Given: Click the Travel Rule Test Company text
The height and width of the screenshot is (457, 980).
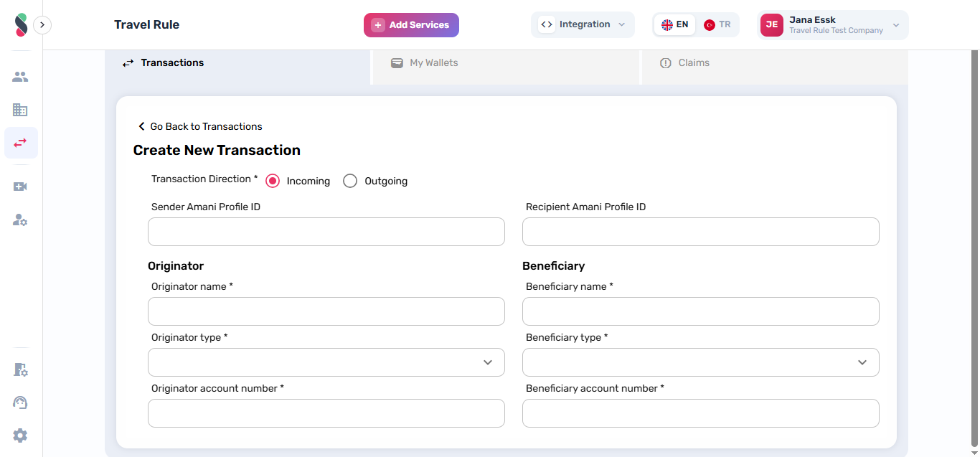Looking at the screenshot, I should point(837,31).
